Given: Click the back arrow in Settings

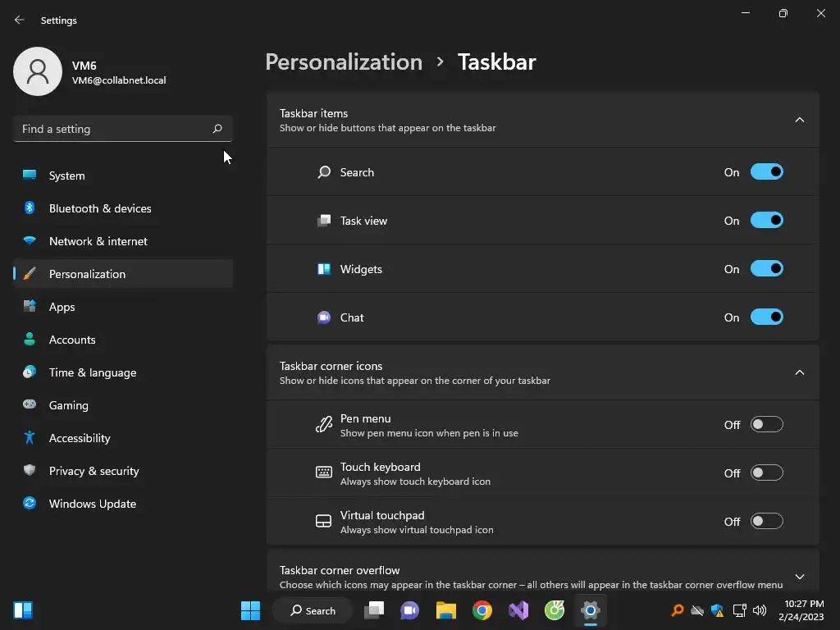Looking at the screenshot, I should point(20,20).
